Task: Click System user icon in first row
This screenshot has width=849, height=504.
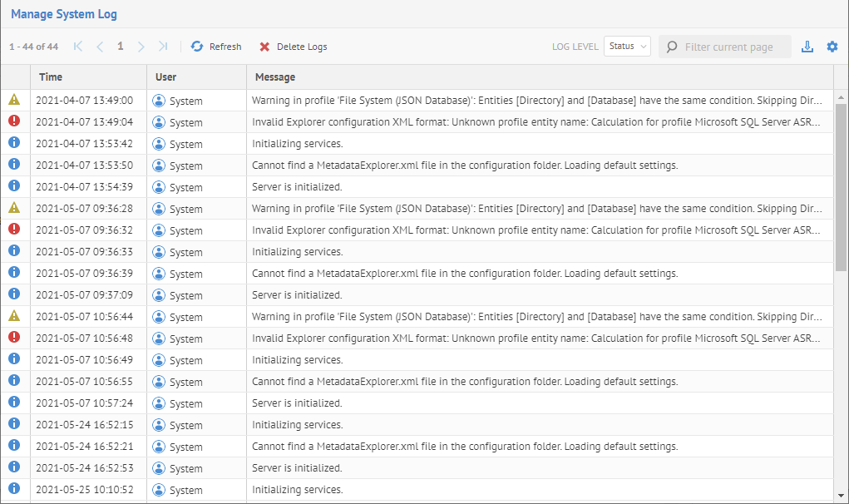Action: [x=159, y=101]
